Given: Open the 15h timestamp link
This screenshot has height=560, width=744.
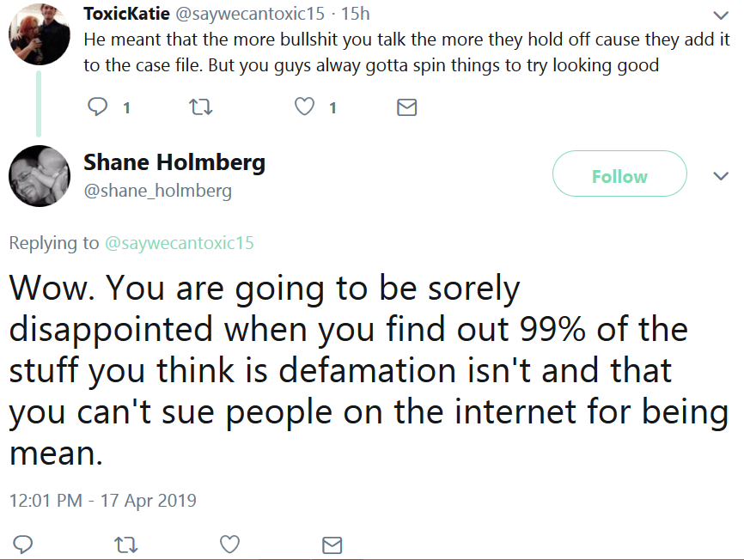Looking at the screenshot, I should tap(355, 14).
